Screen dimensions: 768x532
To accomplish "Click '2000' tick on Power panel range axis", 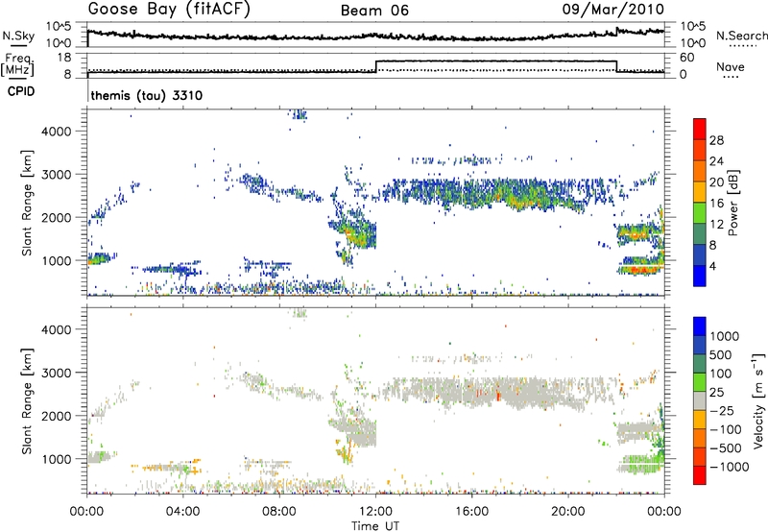I will pyautogui.click(x=56, y=217).
